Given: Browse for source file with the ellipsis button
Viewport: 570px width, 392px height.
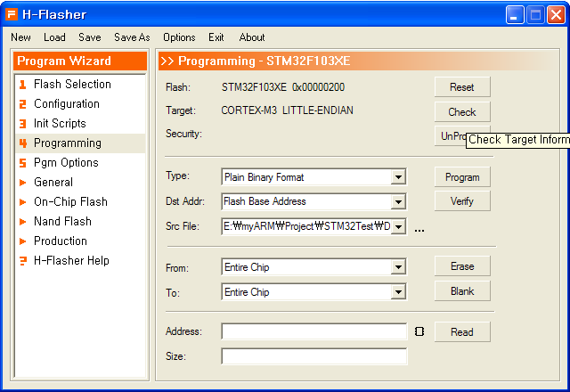Looking at the screenshot, I should (419, 230).
